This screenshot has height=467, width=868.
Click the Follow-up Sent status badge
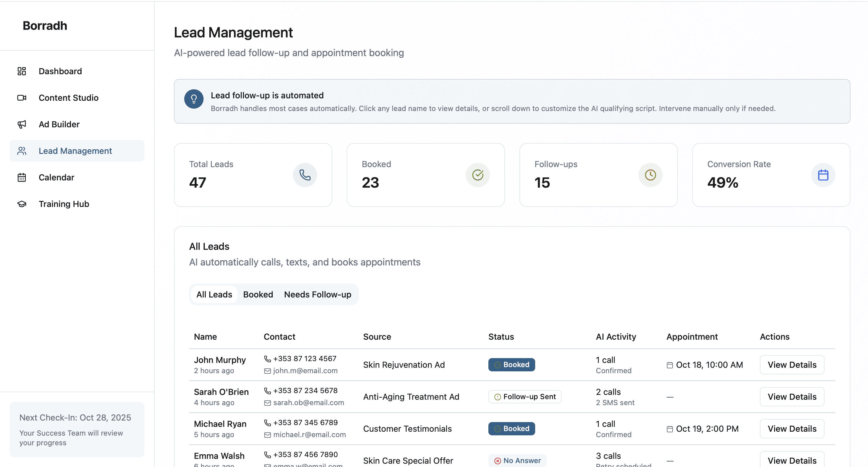[x=524, y=397]
